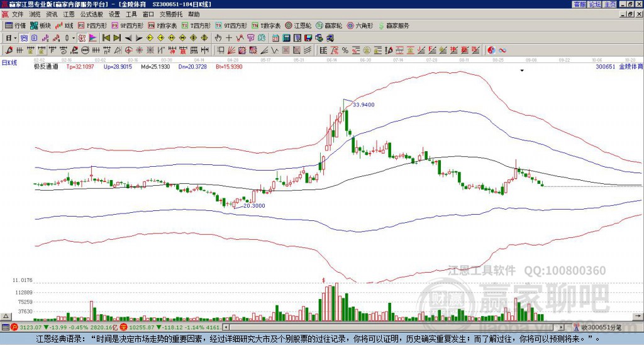
Task: Click the up triangle button above status bar
Action: point(6,316)
